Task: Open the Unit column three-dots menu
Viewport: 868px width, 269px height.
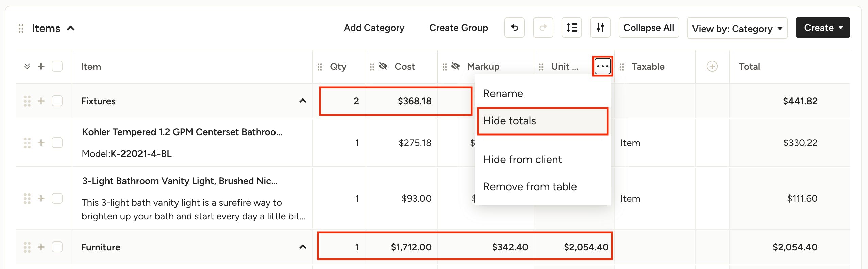Action: 602,66
